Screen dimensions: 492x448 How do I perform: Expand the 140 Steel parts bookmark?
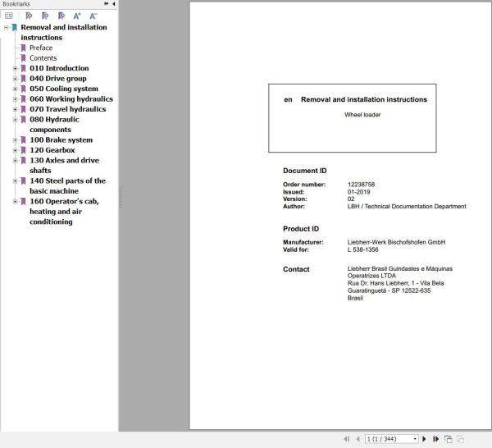(x=15, y=181)
